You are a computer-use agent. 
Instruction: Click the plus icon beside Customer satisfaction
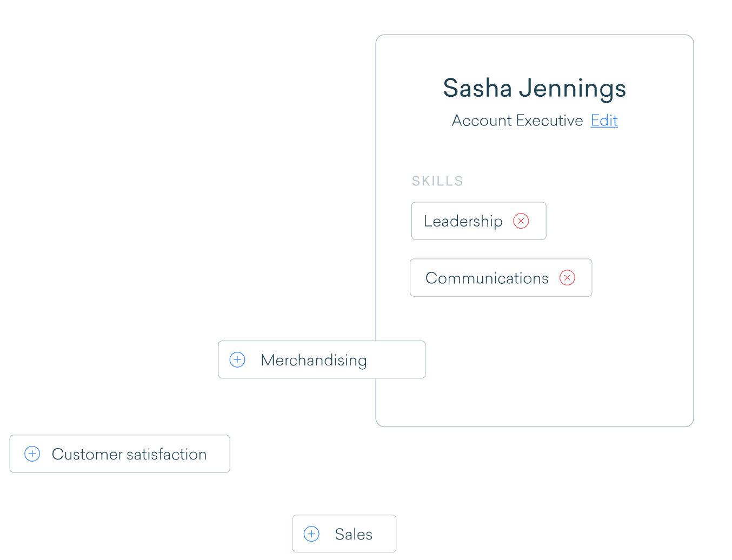click(x=32, y=454)
